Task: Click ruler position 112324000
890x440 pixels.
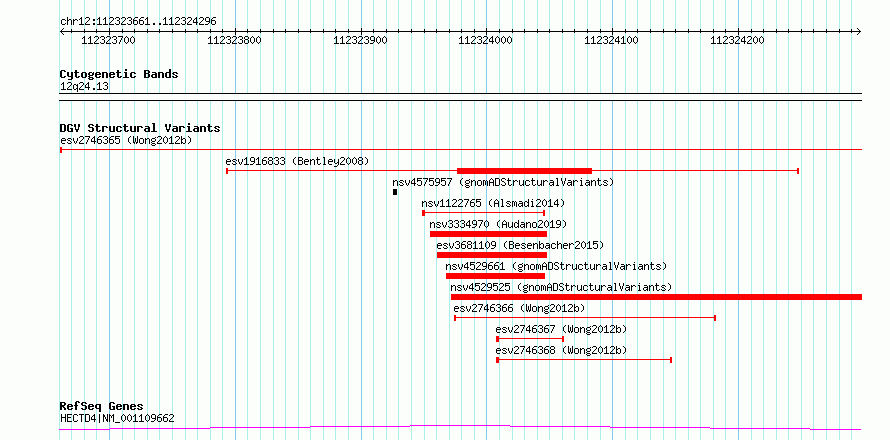Action: (x=486, y=40)
